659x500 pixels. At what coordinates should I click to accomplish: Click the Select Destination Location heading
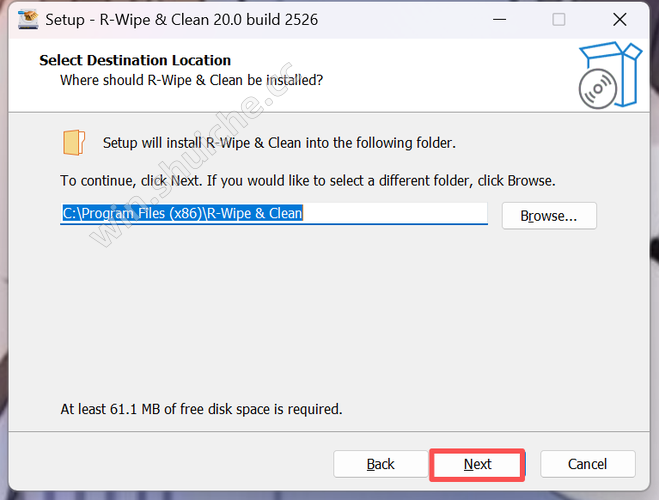pos(135,60)
